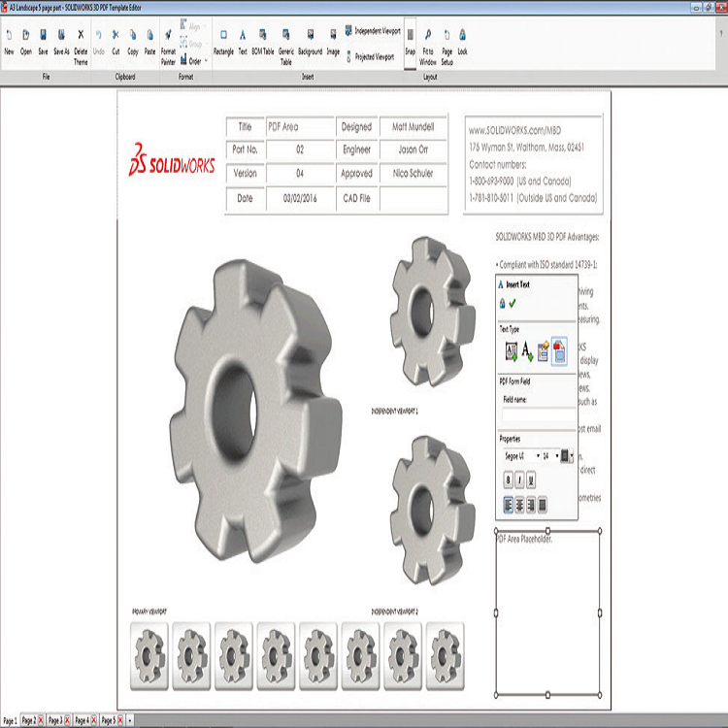This screenshot has width=728, height=728.
Task: Toggle italic in text Properties
Action: pos(519,480)
